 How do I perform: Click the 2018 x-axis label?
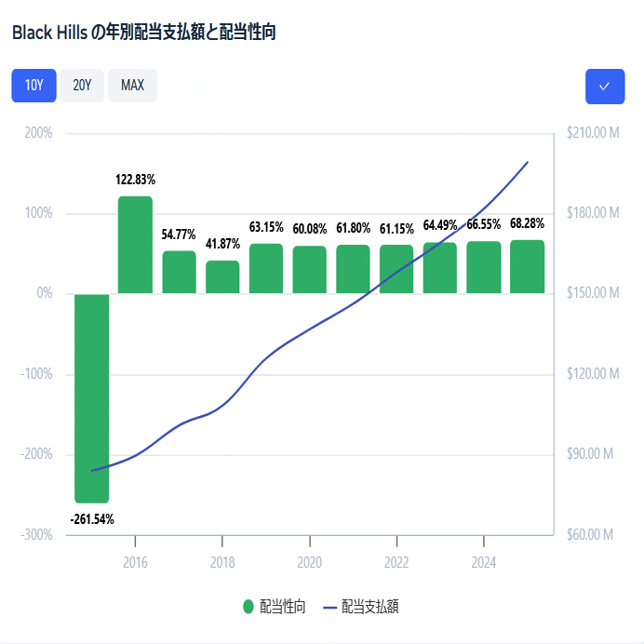(222, 562)
